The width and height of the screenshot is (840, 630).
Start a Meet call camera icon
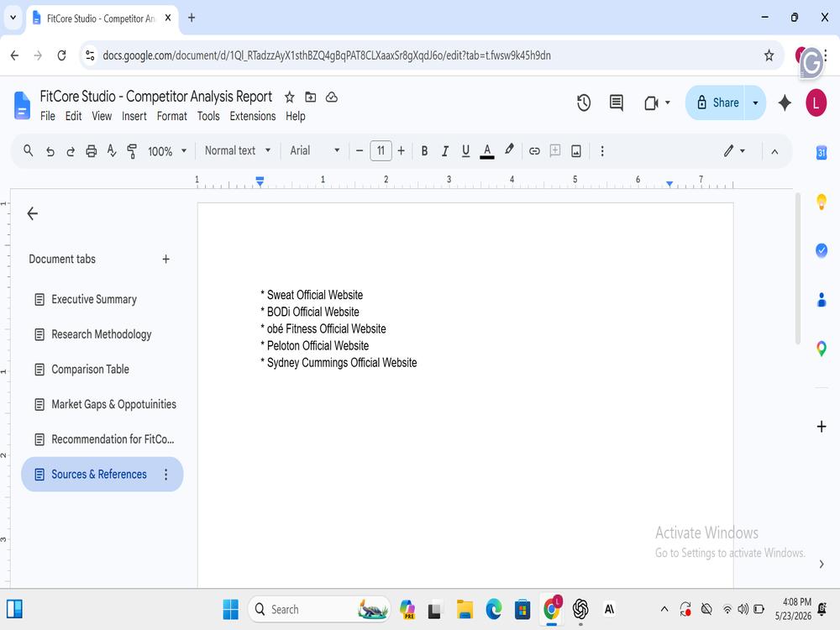[651, 102]
